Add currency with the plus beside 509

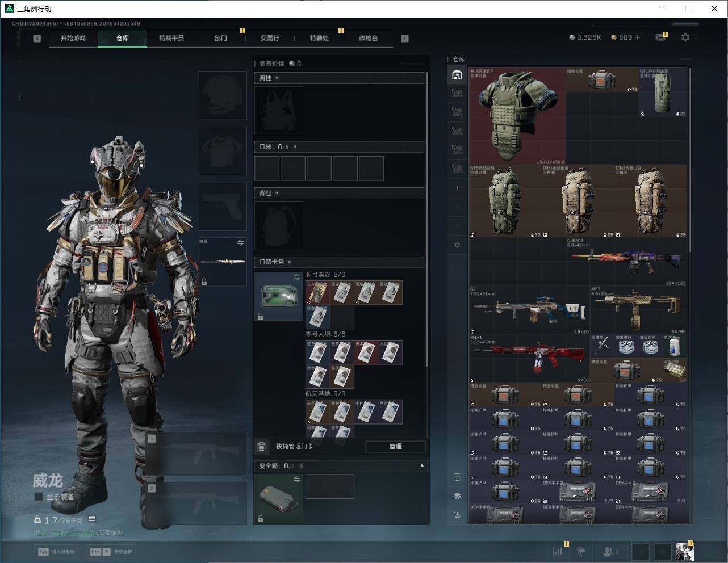pyautogui.click(x=638, y=37)
